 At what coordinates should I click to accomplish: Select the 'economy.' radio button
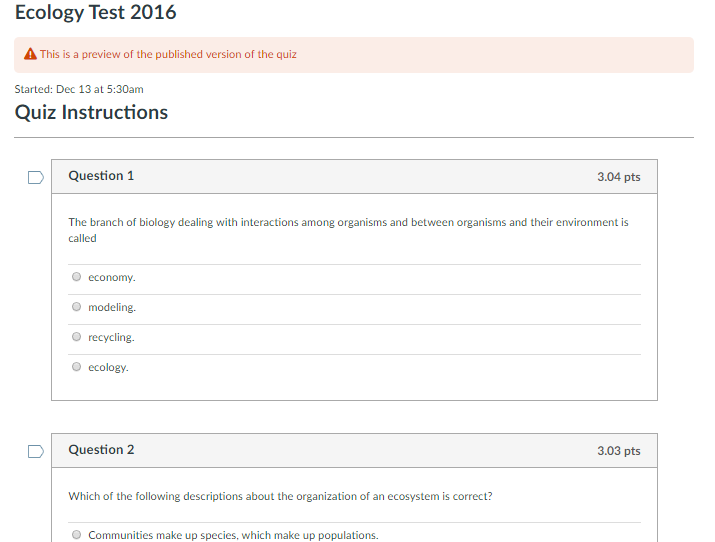coord(76,277)
